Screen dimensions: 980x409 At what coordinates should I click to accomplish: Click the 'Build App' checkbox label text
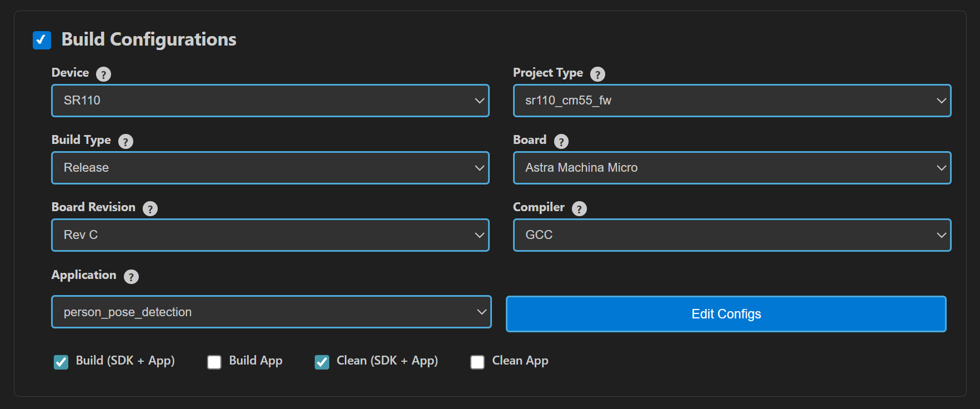(x=256, y=361)
